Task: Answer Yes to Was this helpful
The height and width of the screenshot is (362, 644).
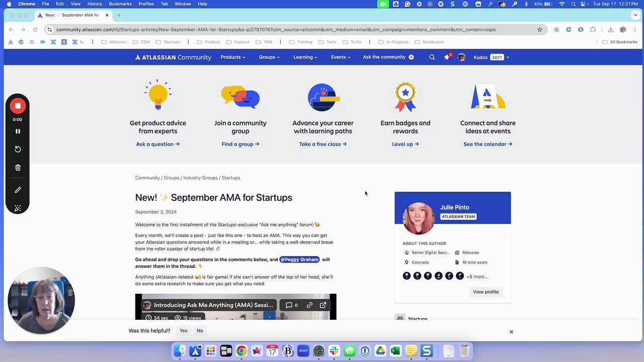Action: (183, 331)
